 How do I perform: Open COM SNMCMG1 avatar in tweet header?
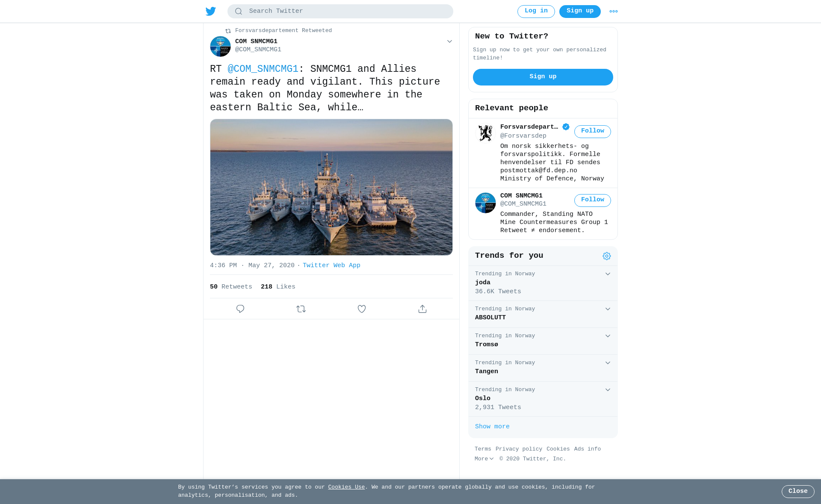[x=220, y=46]
